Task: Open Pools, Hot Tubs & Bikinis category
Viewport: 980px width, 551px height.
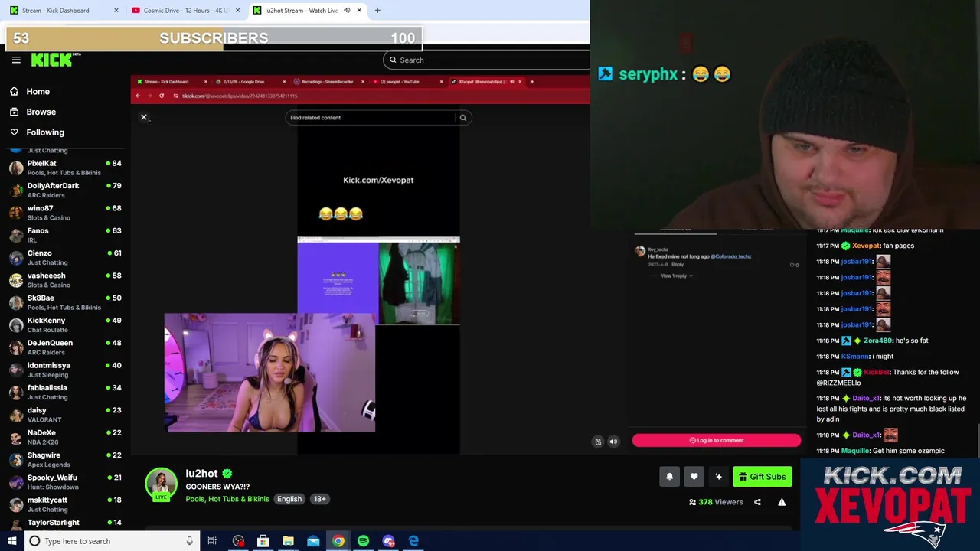Action: coord(227,499)
